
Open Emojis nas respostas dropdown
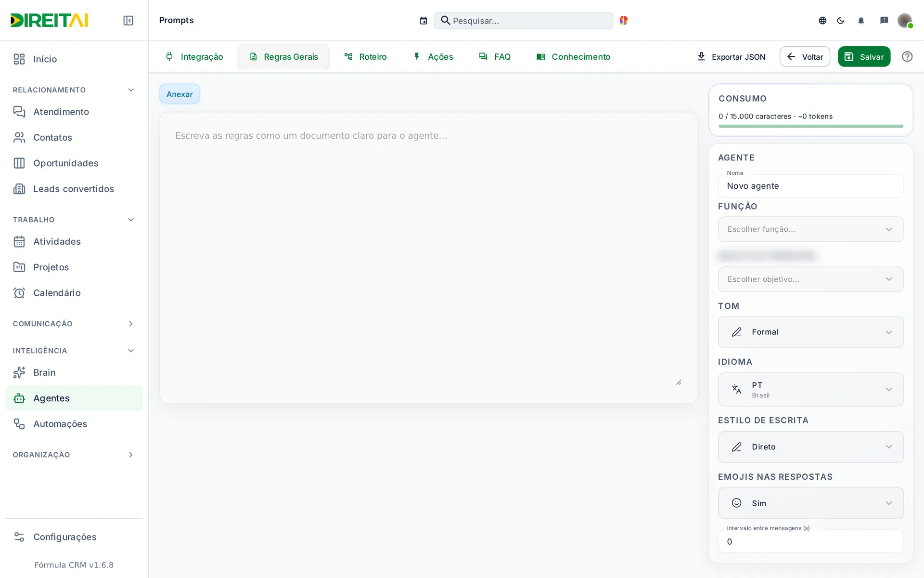click(810, 503)
